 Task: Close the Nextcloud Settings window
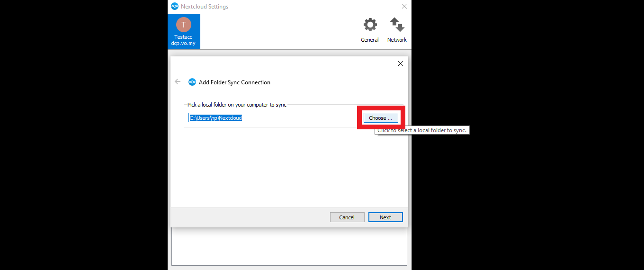(x=404, y=7)
